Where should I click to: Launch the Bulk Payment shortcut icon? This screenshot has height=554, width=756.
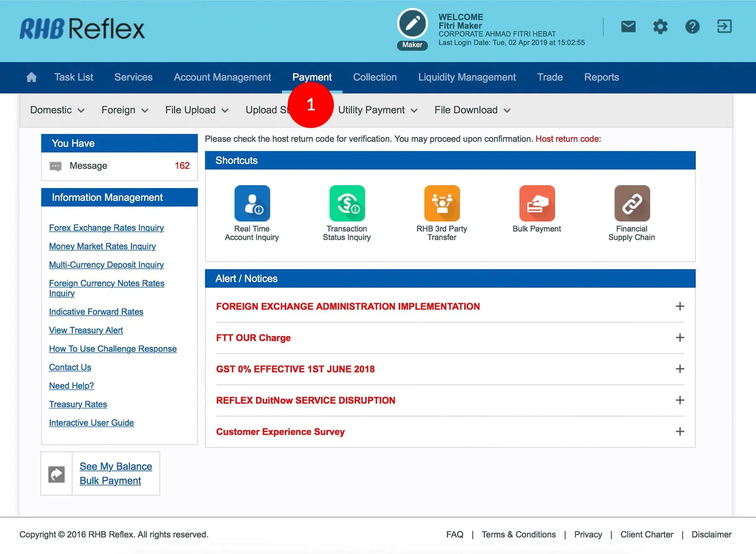point(537,204)
